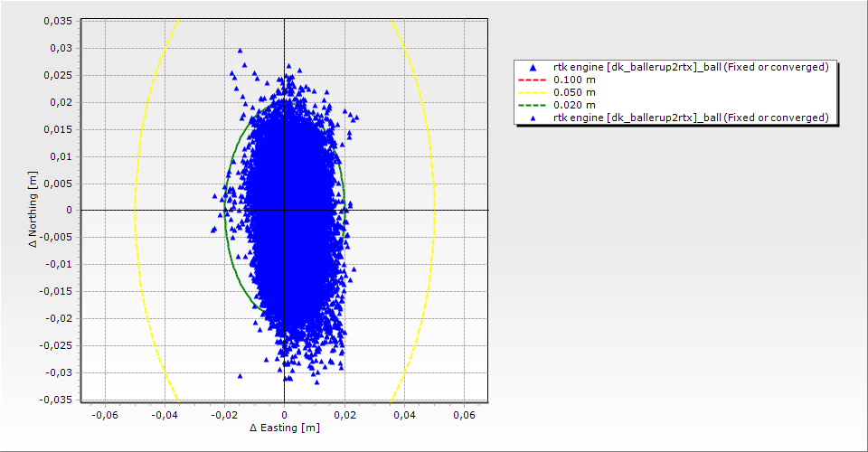
Task: Click the '-0,02' Easting tick label
Action: [224, 415]
